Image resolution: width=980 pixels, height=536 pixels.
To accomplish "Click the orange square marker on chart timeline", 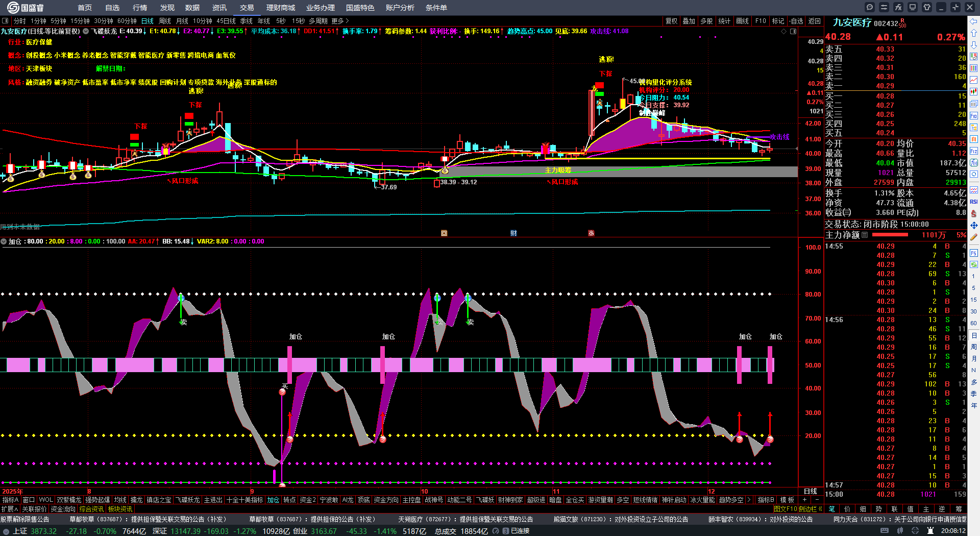I will tap(444, 233).
